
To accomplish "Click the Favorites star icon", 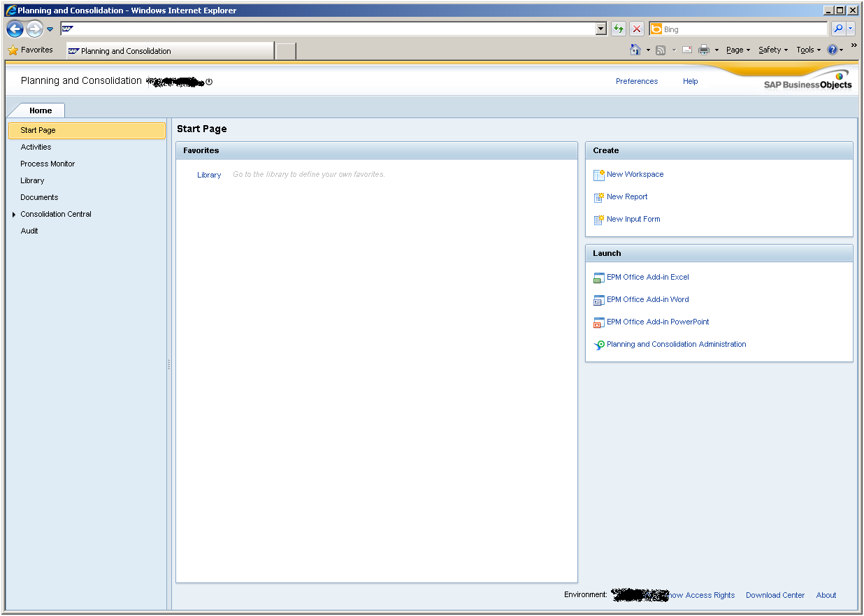I will tap(13, 50).
